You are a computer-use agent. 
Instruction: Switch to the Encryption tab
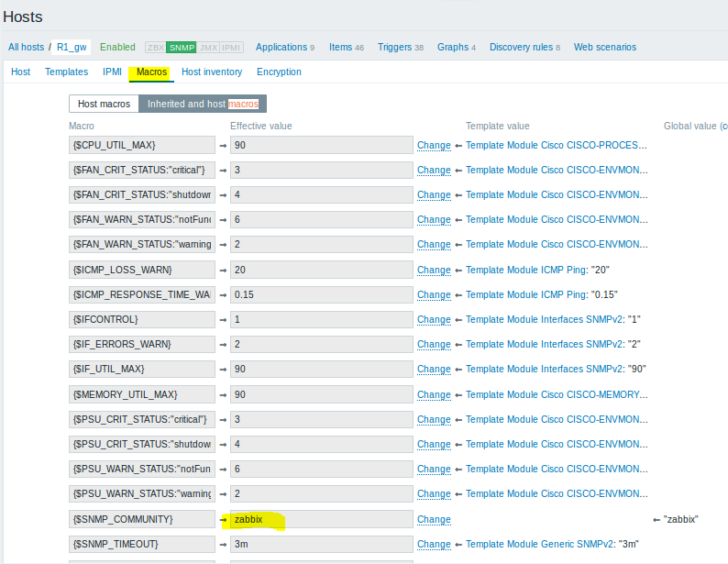click(x=279, y=72)
